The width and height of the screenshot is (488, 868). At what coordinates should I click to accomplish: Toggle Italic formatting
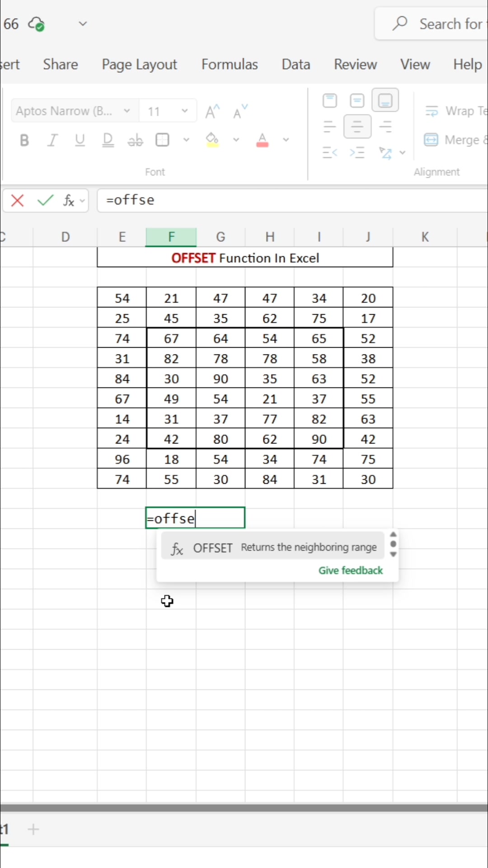point(52,140)
